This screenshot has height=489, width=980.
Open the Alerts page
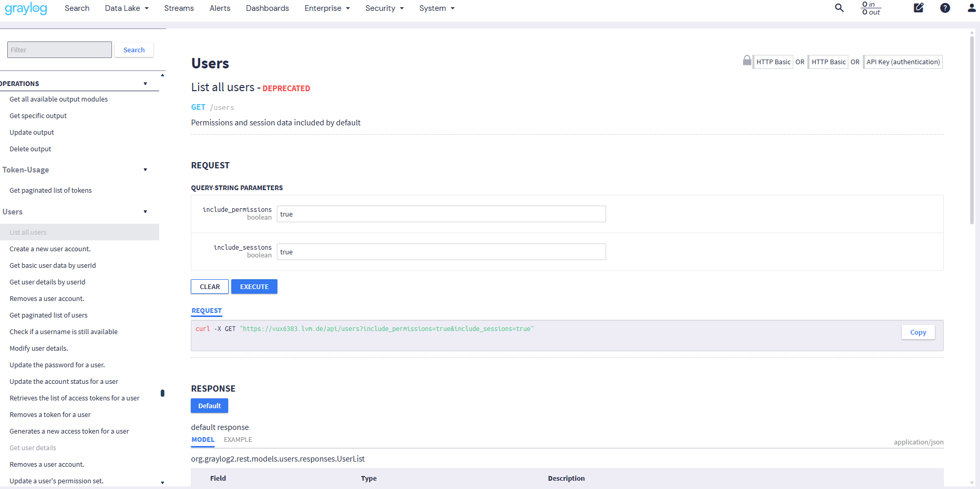(220, 8)
